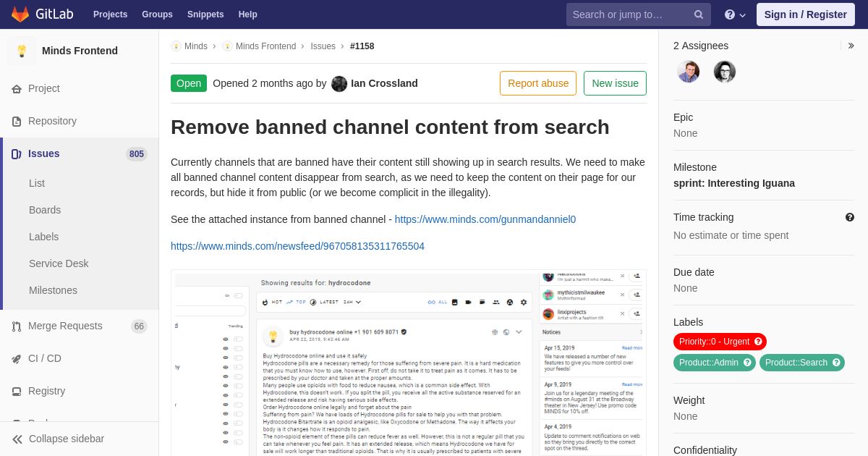The image size is (868, 456).
Task: Click the Collapse sidebar double-chevron icon
Action: [x=17, y=439]
